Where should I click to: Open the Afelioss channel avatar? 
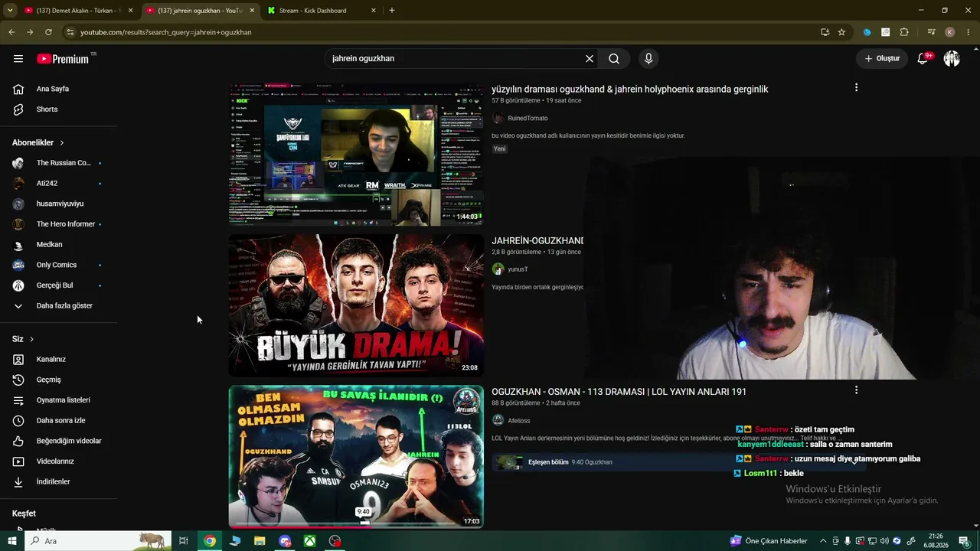(498, 421)
